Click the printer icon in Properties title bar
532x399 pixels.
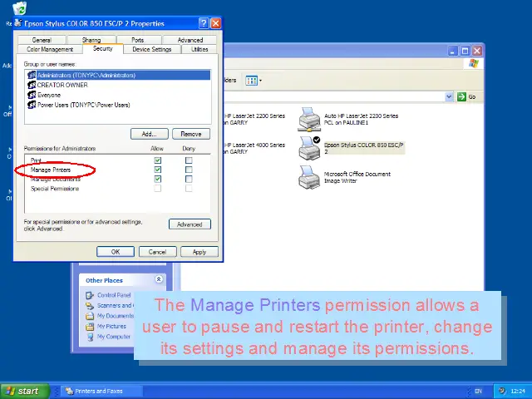pos(18,23)
